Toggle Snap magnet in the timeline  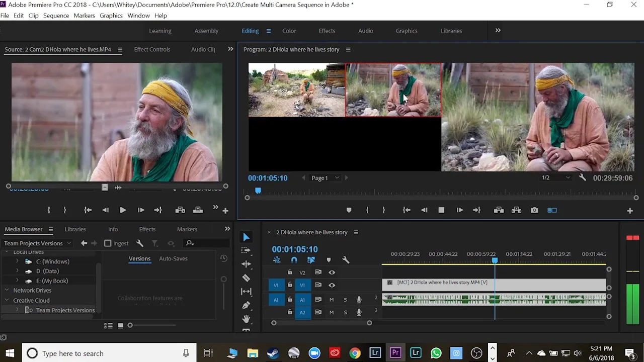click(x=294, y=260)
